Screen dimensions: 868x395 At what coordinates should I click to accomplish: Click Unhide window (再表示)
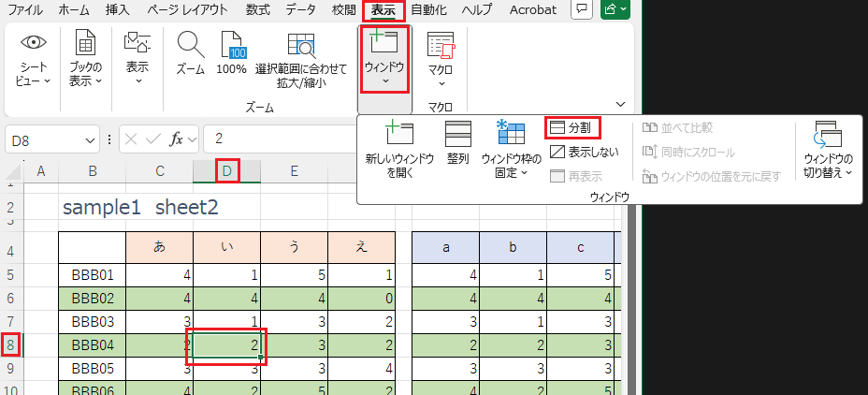point(576,177)
